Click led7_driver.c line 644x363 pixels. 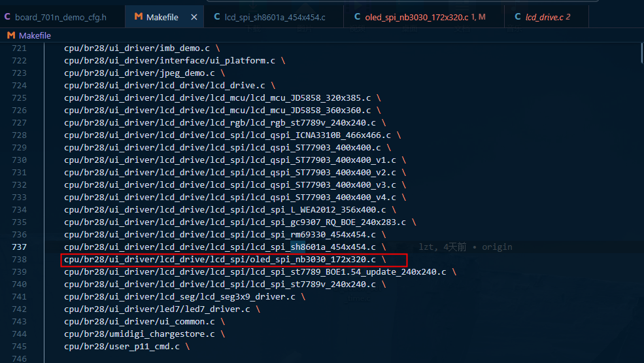click(162, 309)
